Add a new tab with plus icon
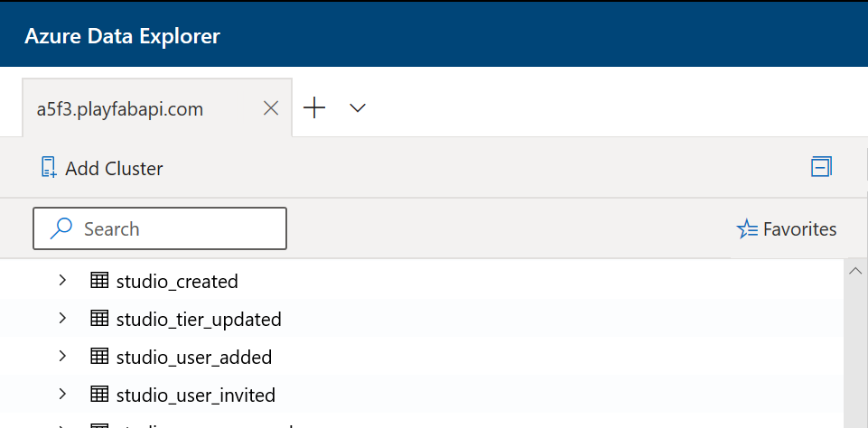 [314, 107]
